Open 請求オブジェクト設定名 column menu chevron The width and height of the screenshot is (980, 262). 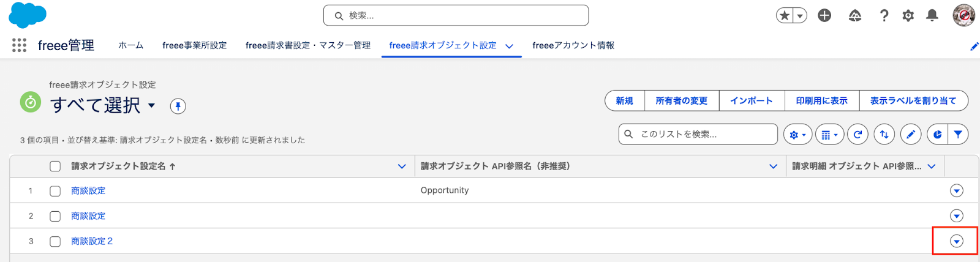(x=402, y=167)
